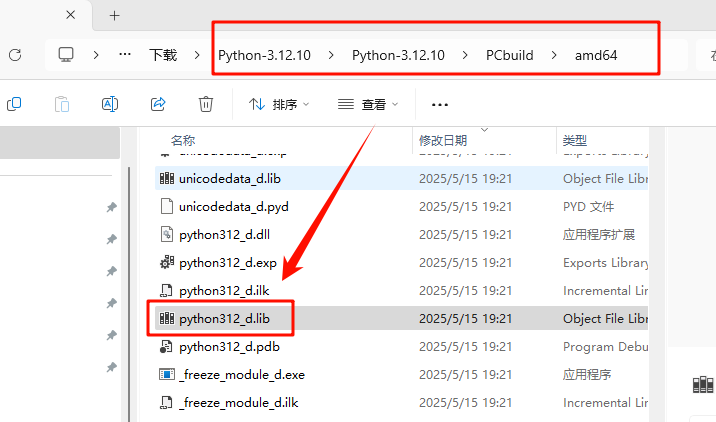
Task: Click the file icon of python312_d.ilk
Action: (166, 290)
